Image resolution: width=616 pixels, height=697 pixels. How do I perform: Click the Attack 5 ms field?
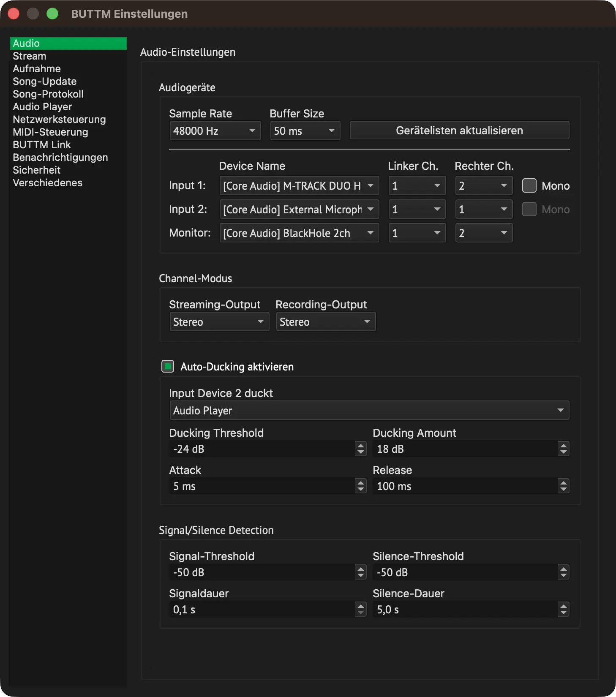click(x=262, y=486)
